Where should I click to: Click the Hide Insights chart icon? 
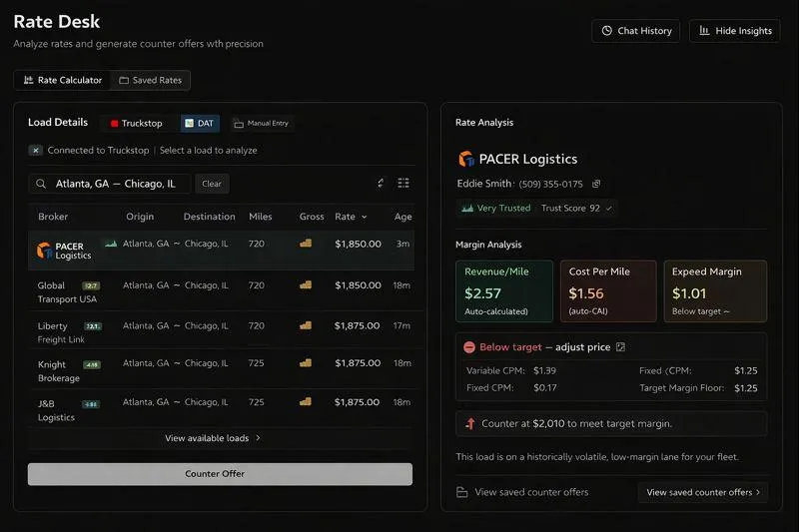[x=704, y=31]
